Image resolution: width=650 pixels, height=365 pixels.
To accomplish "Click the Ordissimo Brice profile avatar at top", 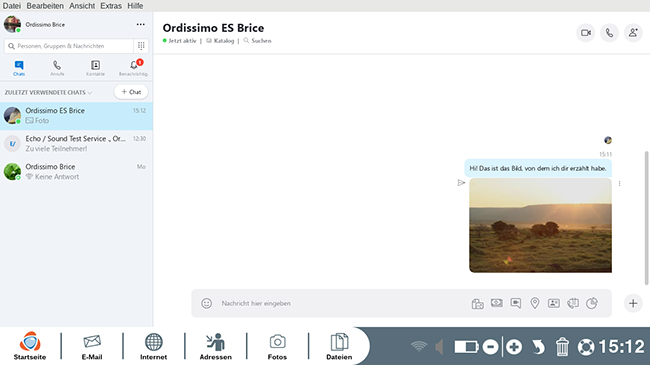I will [12, 24].
